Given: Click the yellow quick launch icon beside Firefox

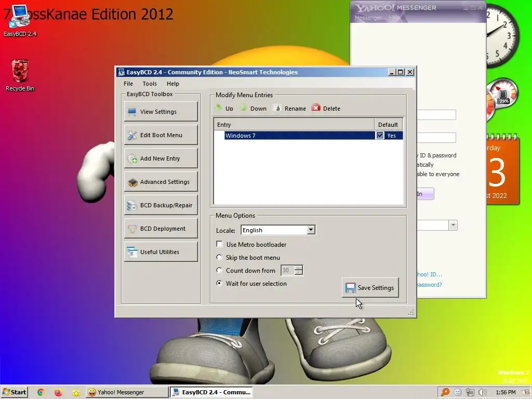Looking at the screenshot, I should coord(76,393).
